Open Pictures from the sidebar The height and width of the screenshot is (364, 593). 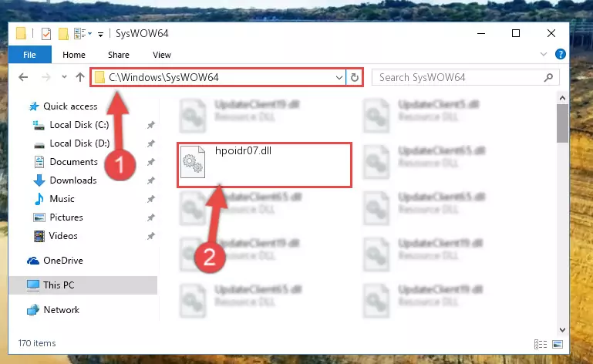(x=66, y=217)
